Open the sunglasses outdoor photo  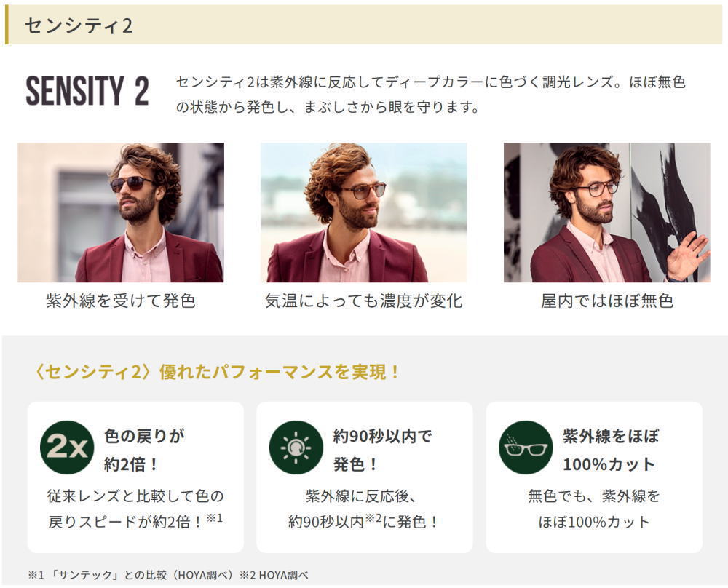point(121,212)
